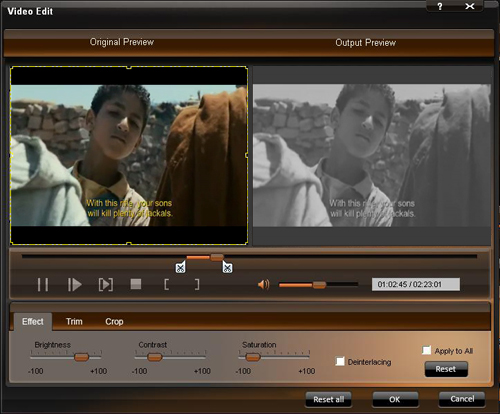The width and height of the screenshot is (500, 414).
Task: Open the Trim tab
Action: point(74,322)
